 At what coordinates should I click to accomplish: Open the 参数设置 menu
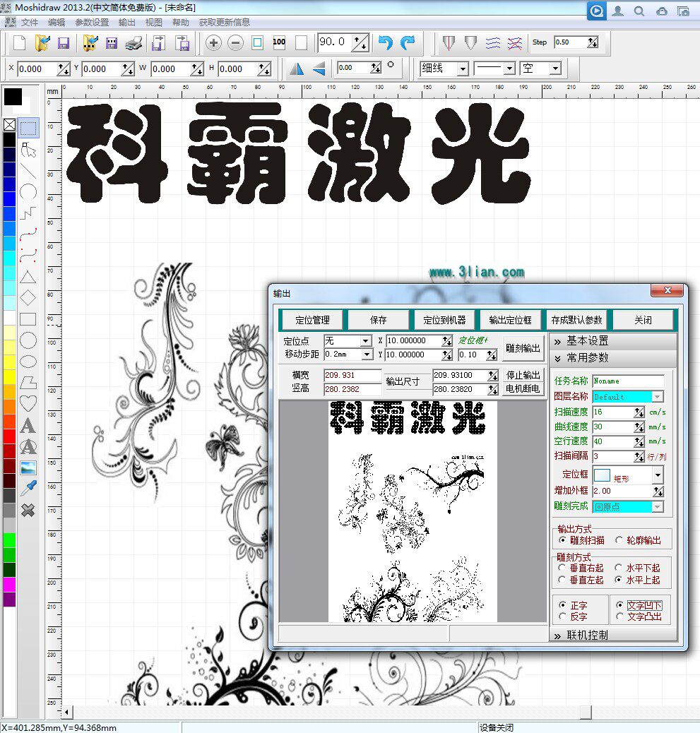pyautogui.click(x=92, y=23)
